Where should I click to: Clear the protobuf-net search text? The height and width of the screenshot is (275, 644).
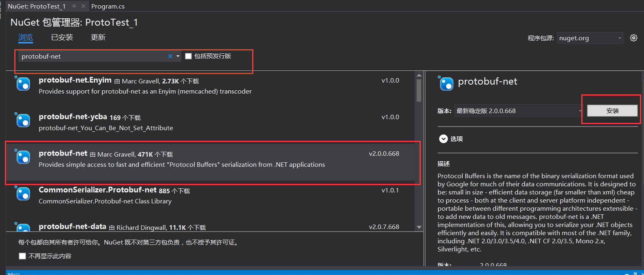[x=170, y=56]
